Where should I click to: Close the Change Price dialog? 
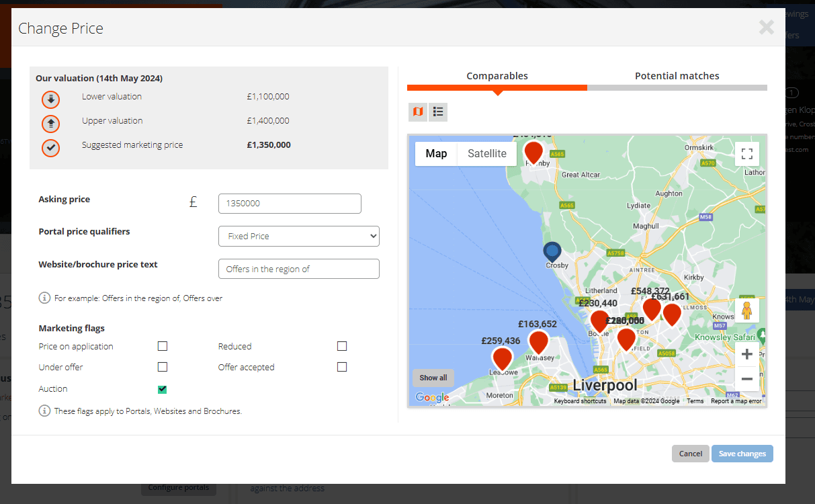(766, 27)
